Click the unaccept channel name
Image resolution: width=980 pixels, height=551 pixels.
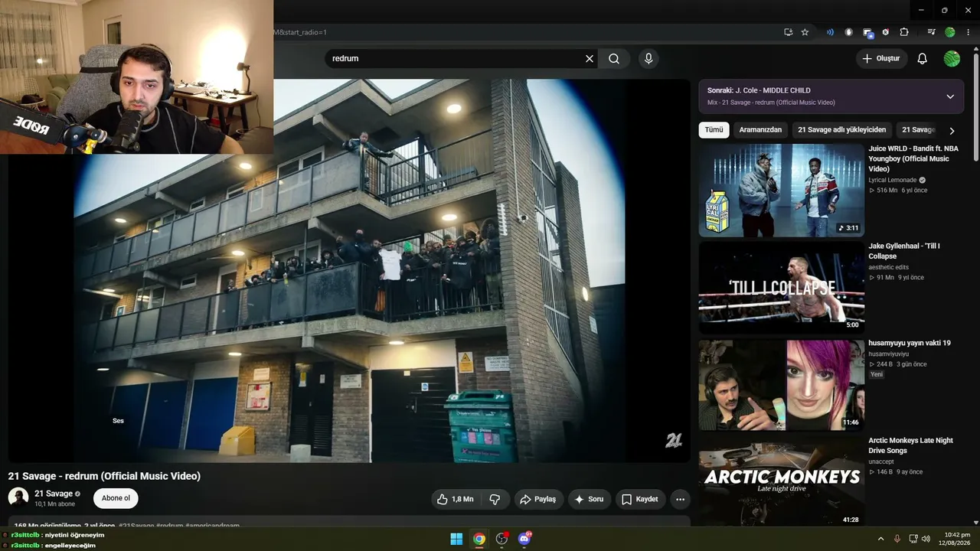click(881, 461)
